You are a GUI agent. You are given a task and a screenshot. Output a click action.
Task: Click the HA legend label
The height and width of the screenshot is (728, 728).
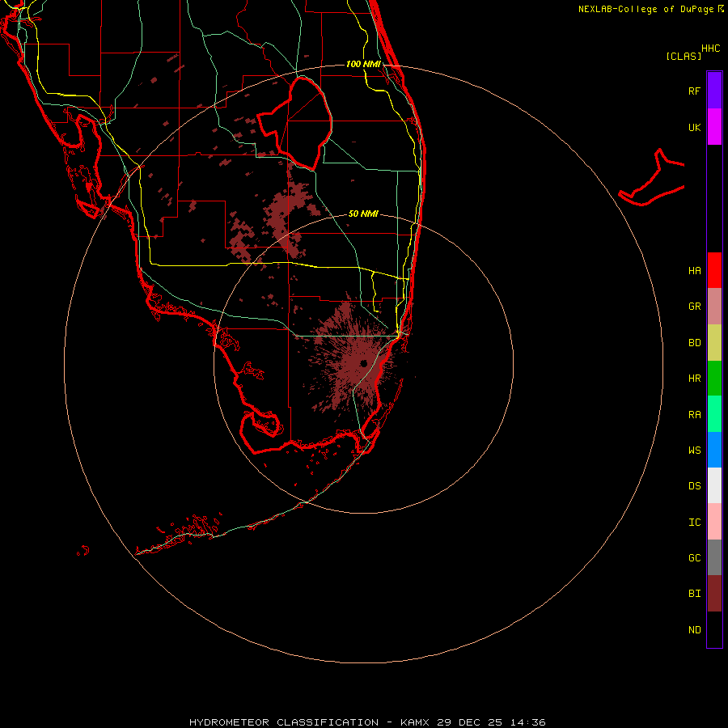coord(694,271)
